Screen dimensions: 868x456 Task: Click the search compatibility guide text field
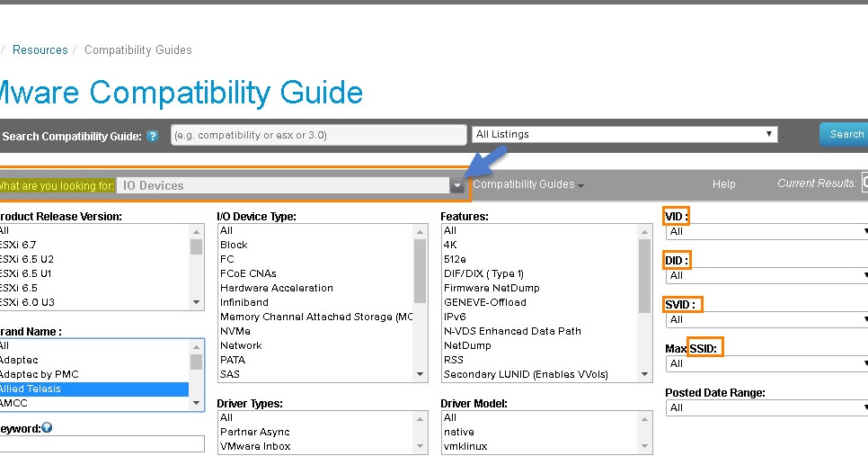[x=318, y=135]
